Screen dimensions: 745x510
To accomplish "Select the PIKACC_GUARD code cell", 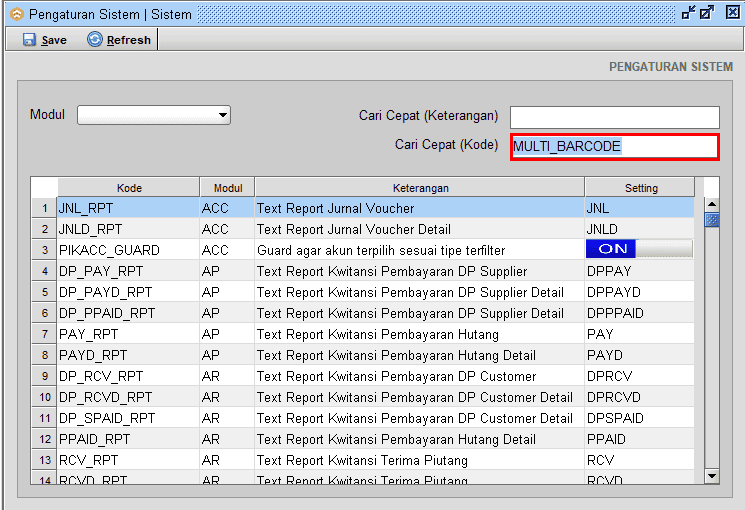I will (x=128, y=250).
